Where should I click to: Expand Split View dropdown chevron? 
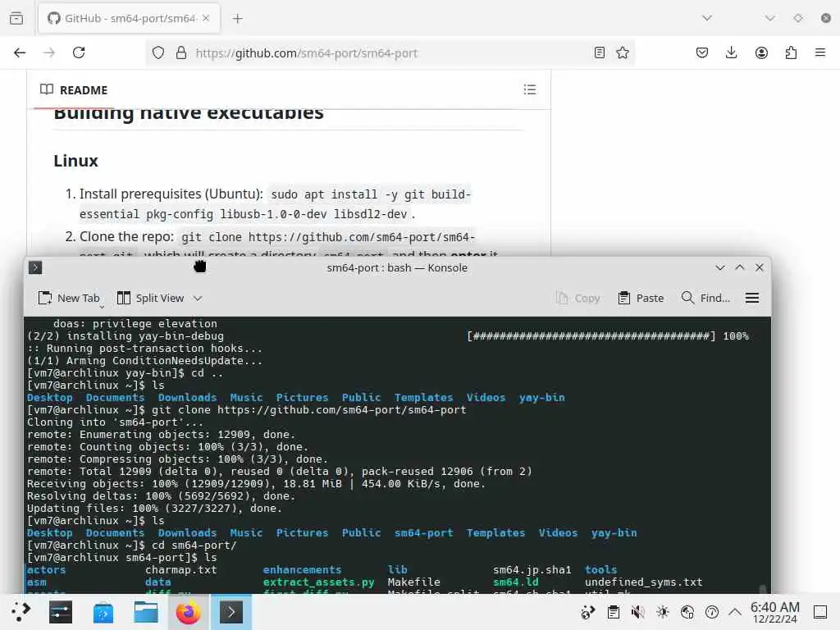(x=198, y=299)
